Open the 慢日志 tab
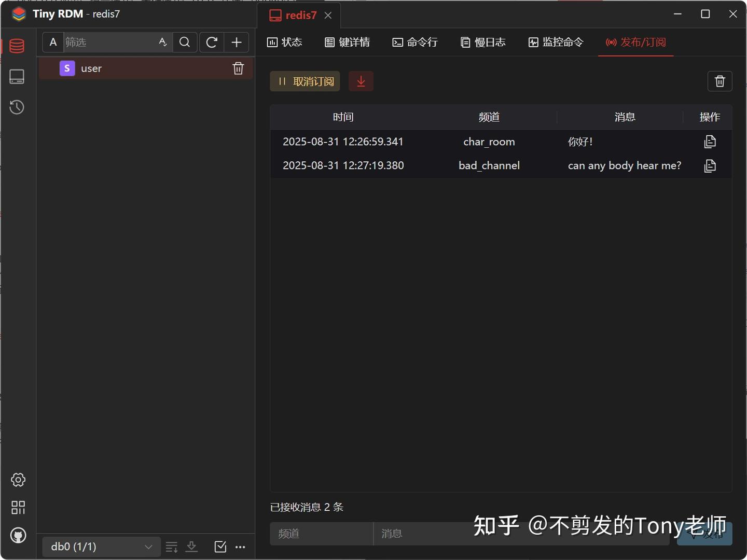Viewport: 747px width, 560px height. coord(483,42)
